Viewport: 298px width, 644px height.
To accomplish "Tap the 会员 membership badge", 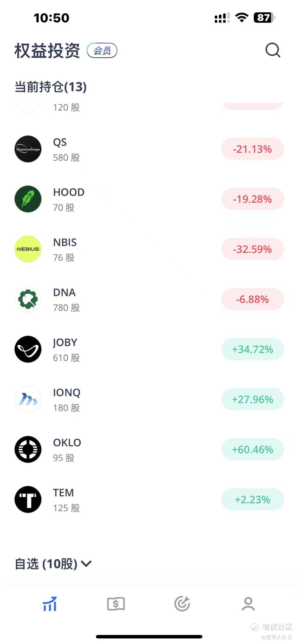I will point(102,51).
